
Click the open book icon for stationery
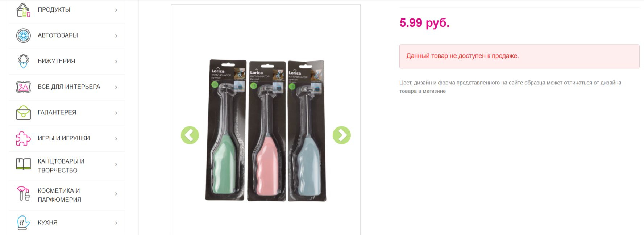coord(23,164)
